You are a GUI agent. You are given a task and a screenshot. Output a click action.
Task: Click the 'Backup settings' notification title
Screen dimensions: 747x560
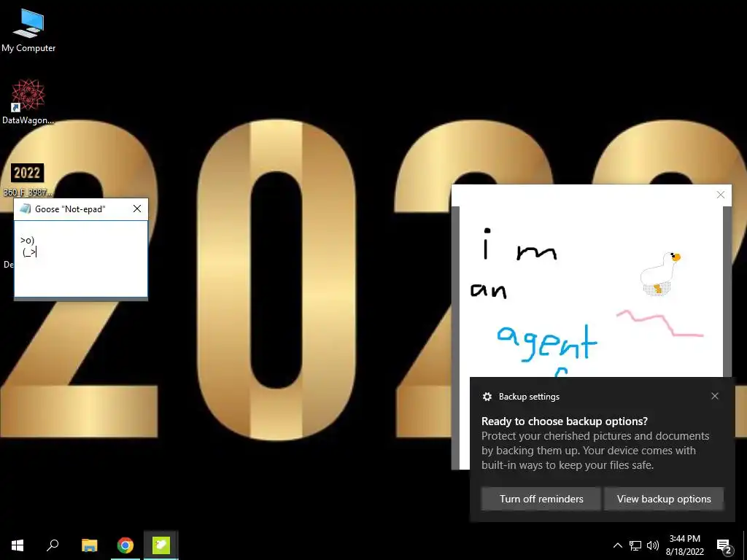click(x=529, y=397)
